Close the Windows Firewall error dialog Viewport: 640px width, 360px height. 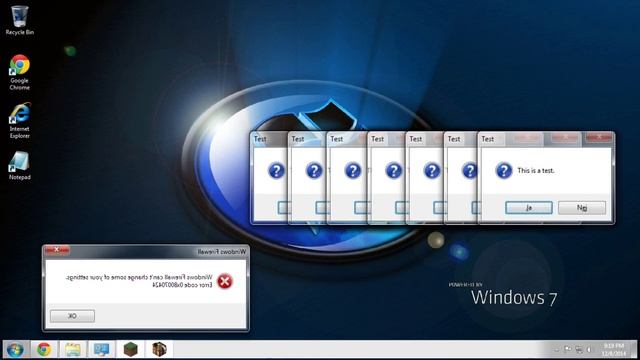57,250
